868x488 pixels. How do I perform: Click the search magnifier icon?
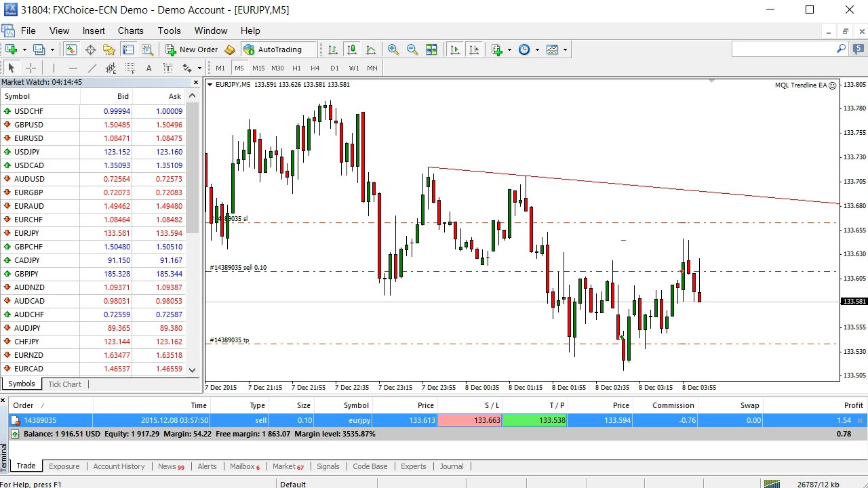point(842,49)
